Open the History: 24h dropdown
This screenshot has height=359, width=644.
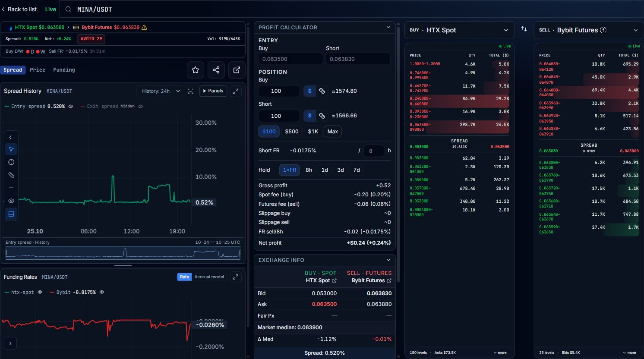[x=159, y=91]
